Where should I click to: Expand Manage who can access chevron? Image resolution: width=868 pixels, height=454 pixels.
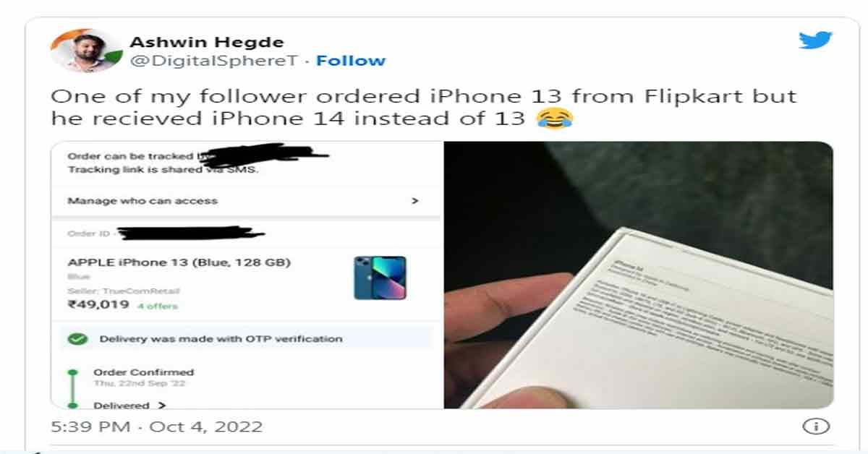[414, 201]
